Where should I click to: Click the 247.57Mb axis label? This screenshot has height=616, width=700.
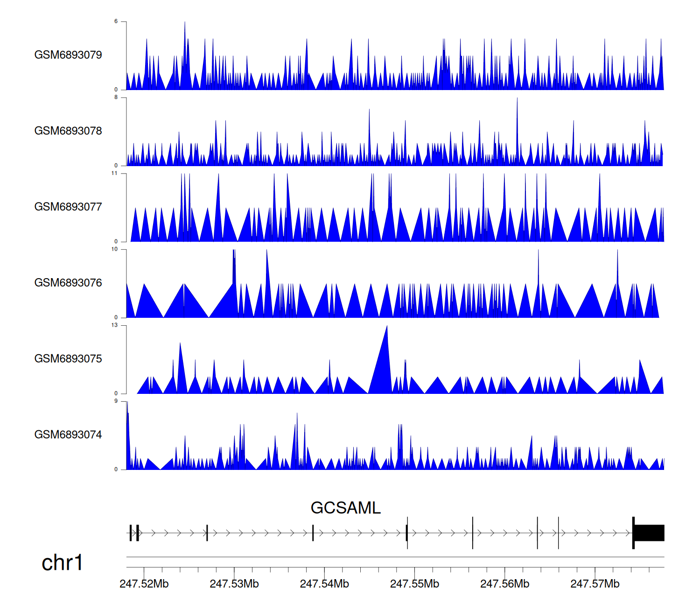(x=595, y=584)
